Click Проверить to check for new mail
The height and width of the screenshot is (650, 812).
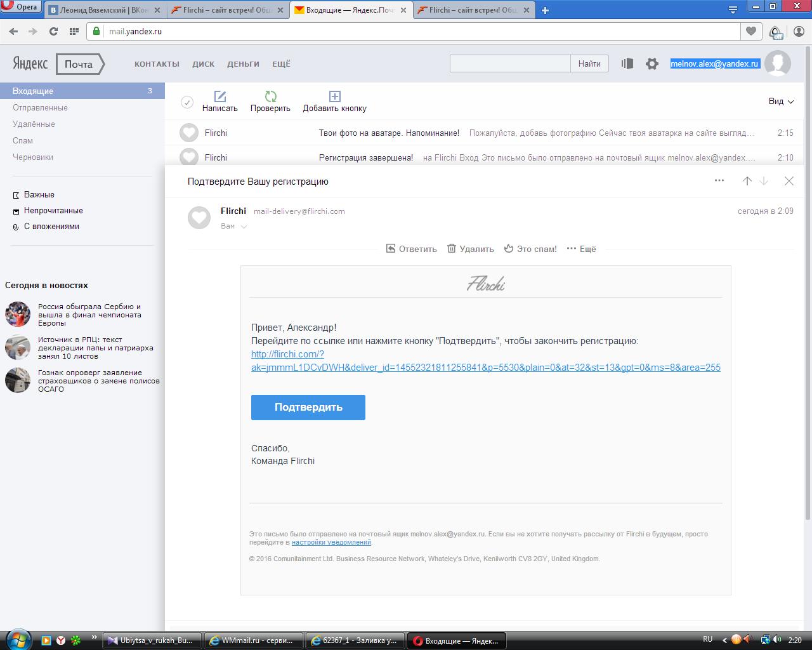270,102
